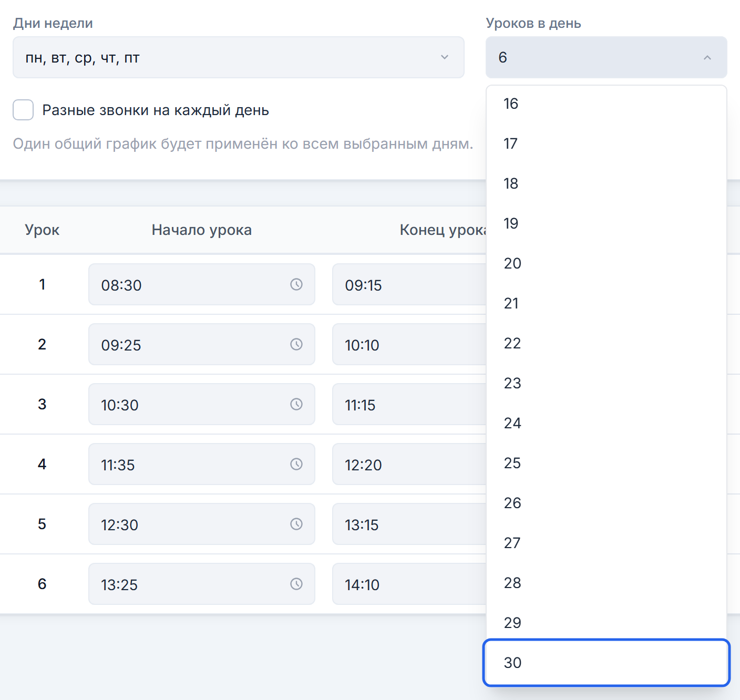Enable "Разные звонки на каждый день" checkbox

click(23, 110)
